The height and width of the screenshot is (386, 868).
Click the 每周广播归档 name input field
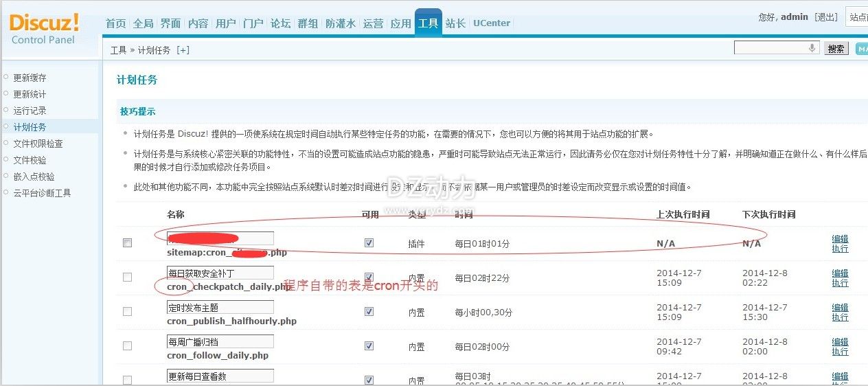coord(220,341)
